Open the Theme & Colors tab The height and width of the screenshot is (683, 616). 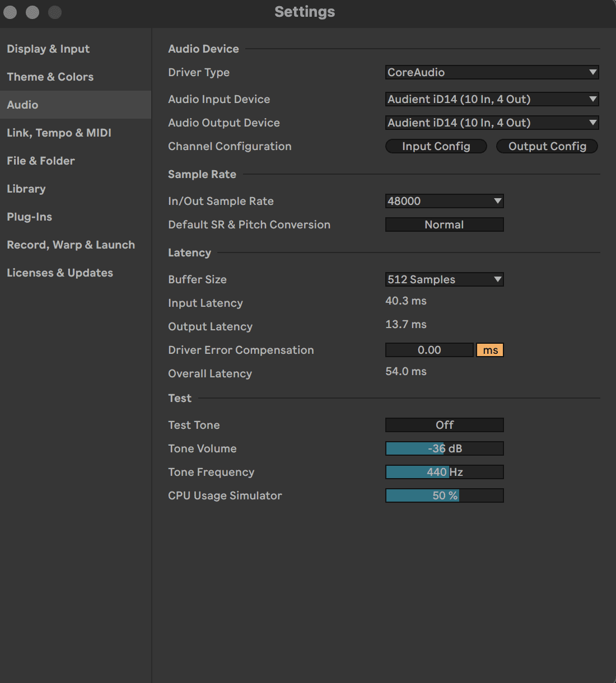pos(50,77)
